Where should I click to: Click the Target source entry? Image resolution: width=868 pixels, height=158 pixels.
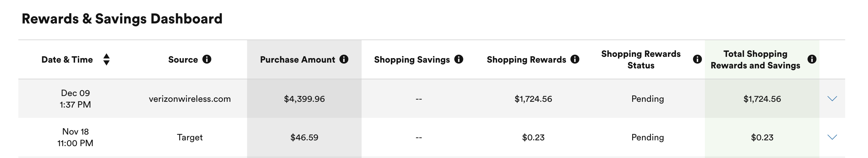[190, 137]
